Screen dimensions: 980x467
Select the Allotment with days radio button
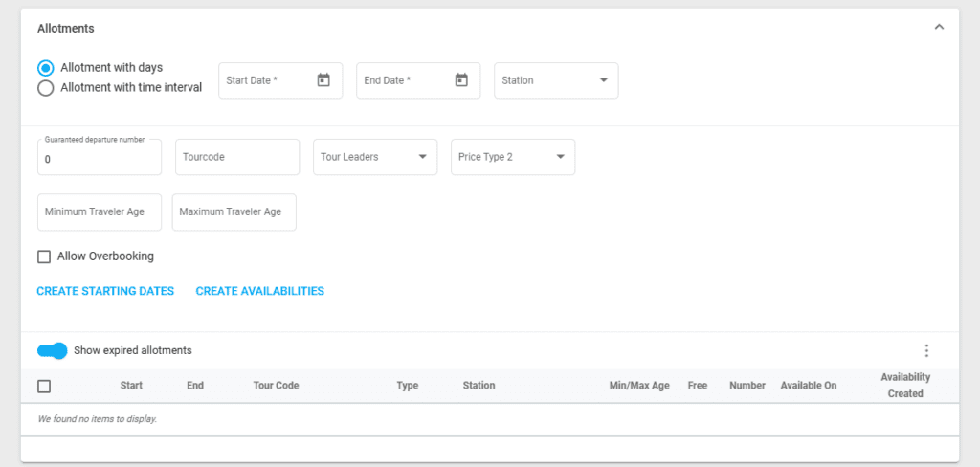click(45, 68)
